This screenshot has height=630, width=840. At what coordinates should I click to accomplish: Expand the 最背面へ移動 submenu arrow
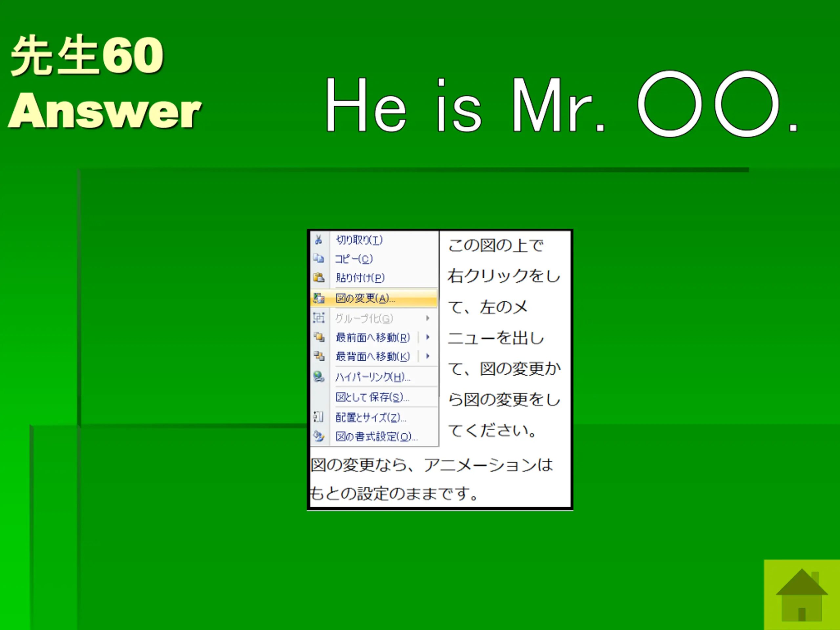(x=428, y=356)
